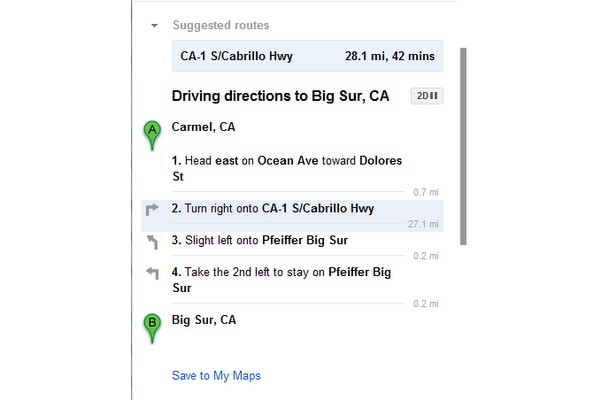Select step 2 Turn right onto CA-1
600x400 pixels.
292,216
